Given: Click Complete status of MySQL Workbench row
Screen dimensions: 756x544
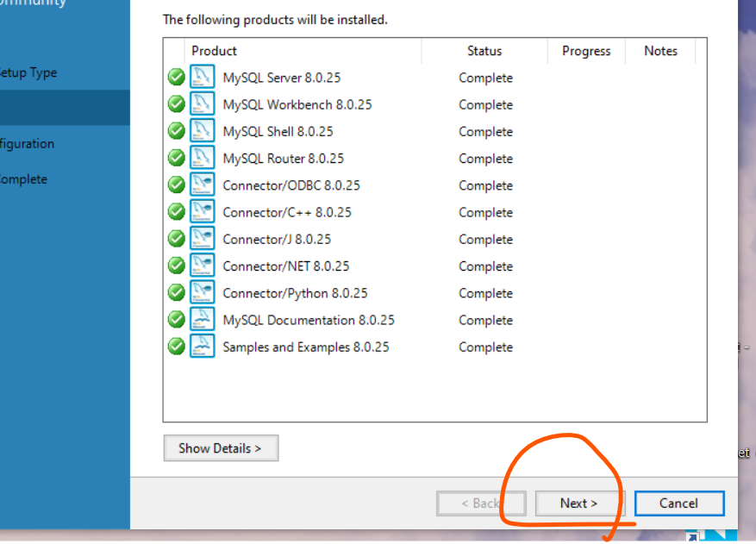Looking at the screenshot, I should 485,105.
